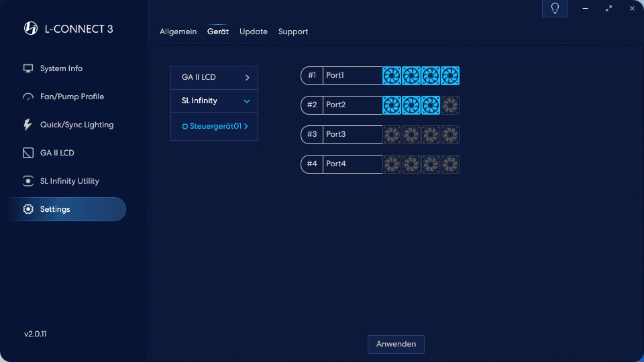
Task: Go to Quick/Sync Lighting section
Action: [x=76, y=125]
